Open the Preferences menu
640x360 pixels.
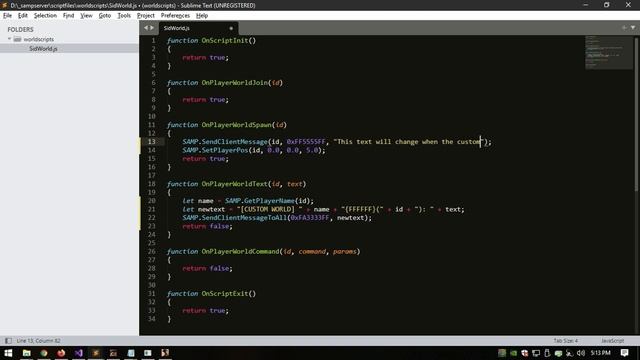point(175,16)
